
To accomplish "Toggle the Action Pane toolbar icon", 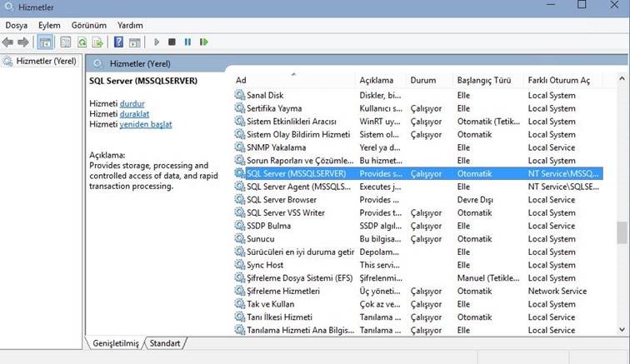I will click(135, 42).
